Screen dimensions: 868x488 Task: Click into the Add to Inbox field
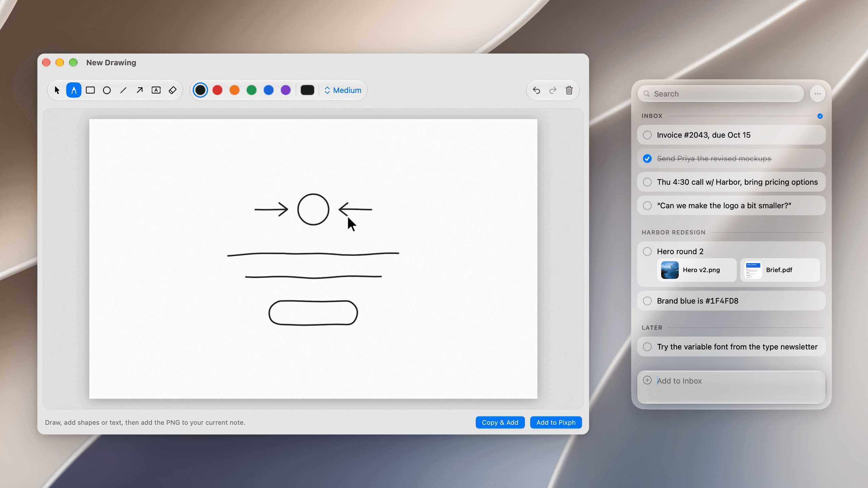point(731,387)
